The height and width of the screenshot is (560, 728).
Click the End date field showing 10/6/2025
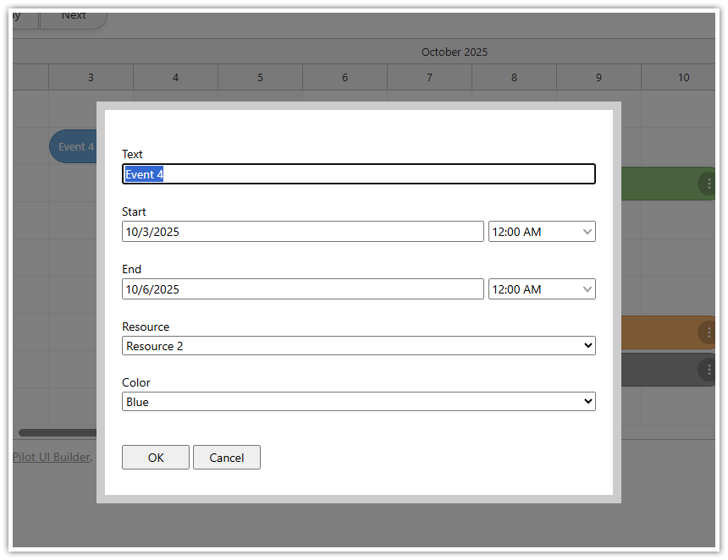coord(302,288)
